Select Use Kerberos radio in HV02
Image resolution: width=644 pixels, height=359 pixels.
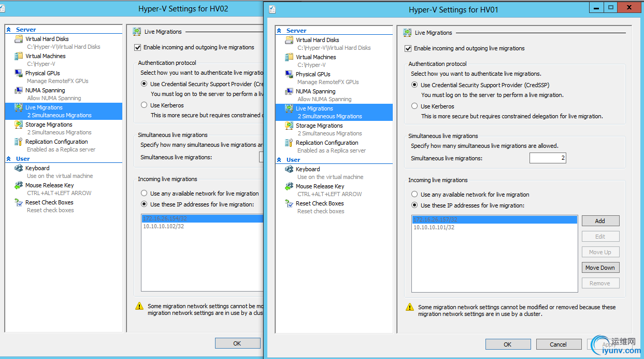(144, 105)
